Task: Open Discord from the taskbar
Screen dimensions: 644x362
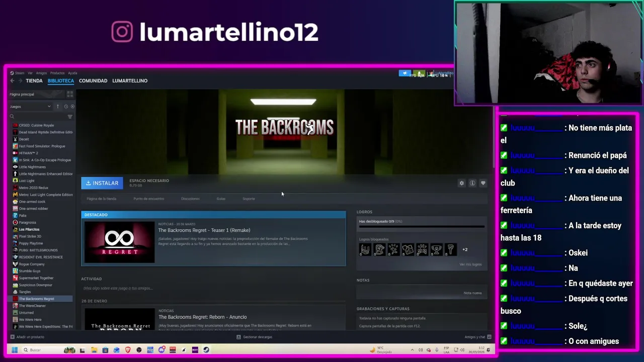Action: tap(162, 350)
